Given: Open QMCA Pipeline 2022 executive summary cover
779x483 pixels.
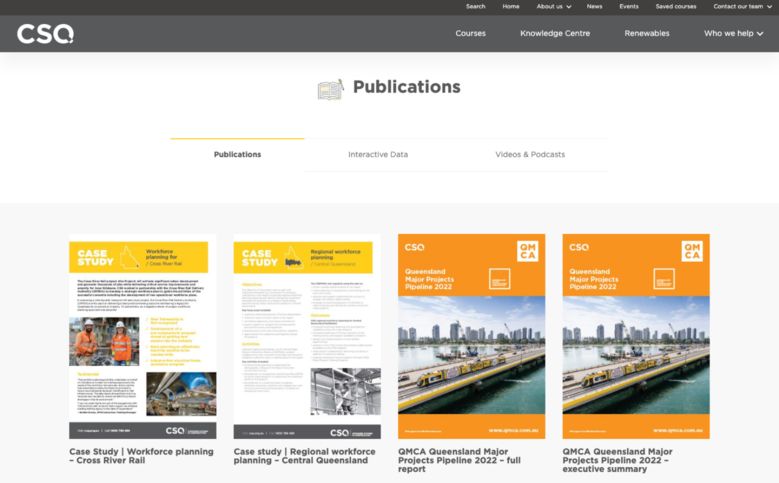Looking at the screenshot, I should pos(636,336).
